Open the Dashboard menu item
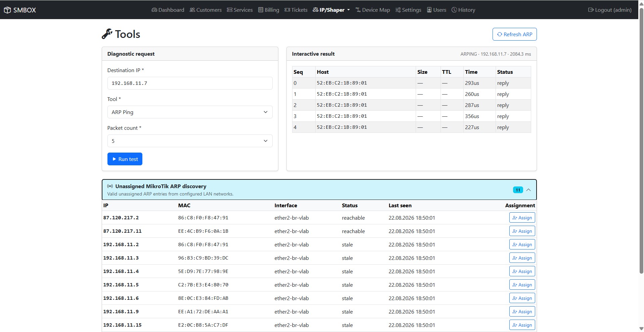This screenshot has height=332, width=644. [168, 10]
